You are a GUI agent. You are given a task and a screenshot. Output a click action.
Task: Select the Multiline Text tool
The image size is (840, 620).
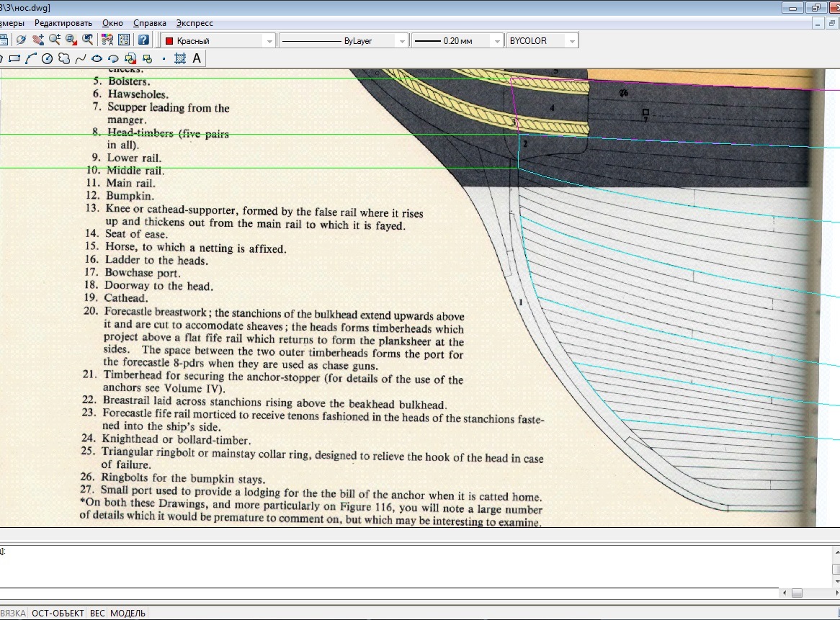pyautogui.click(x=197, y=59)
